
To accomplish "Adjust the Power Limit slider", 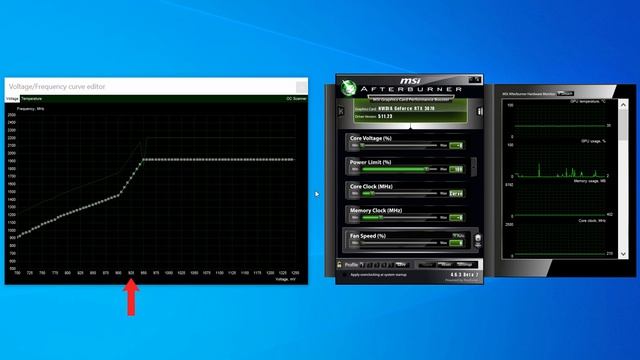I will [400, 169].
